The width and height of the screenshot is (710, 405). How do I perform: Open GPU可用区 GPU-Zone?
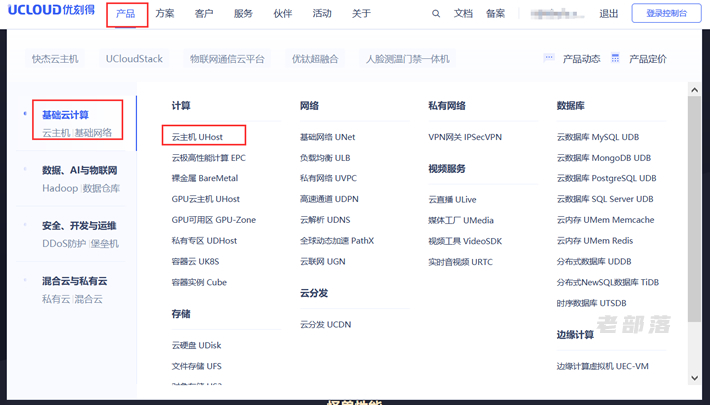213,220
